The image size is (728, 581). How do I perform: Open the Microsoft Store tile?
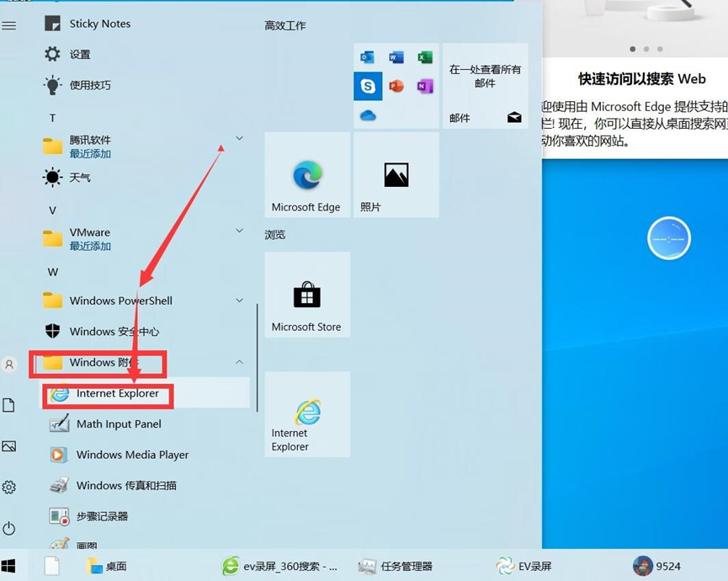coord(306,295)
